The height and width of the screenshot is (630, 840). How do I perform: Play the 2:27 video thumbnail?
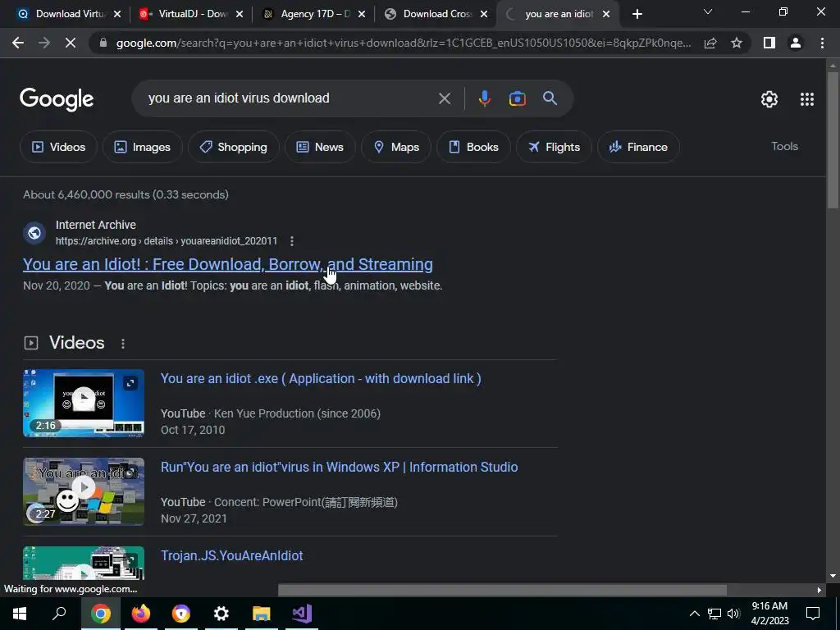84,491
